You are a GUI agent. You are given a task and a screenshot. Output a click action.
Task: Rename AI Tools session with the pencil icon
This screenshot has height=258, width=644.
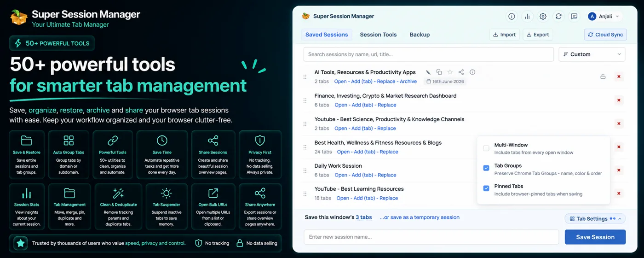coord(428,72)
